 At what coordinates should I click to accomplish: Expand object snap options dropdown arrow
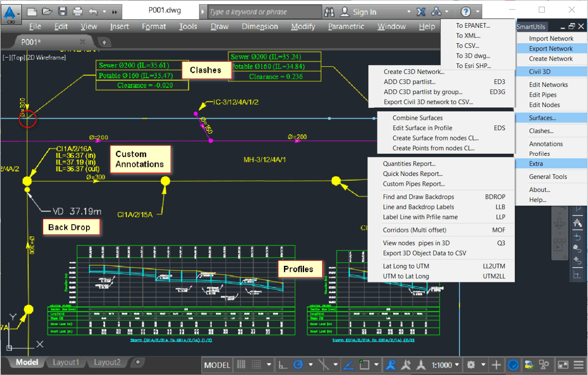coord(376,365)
